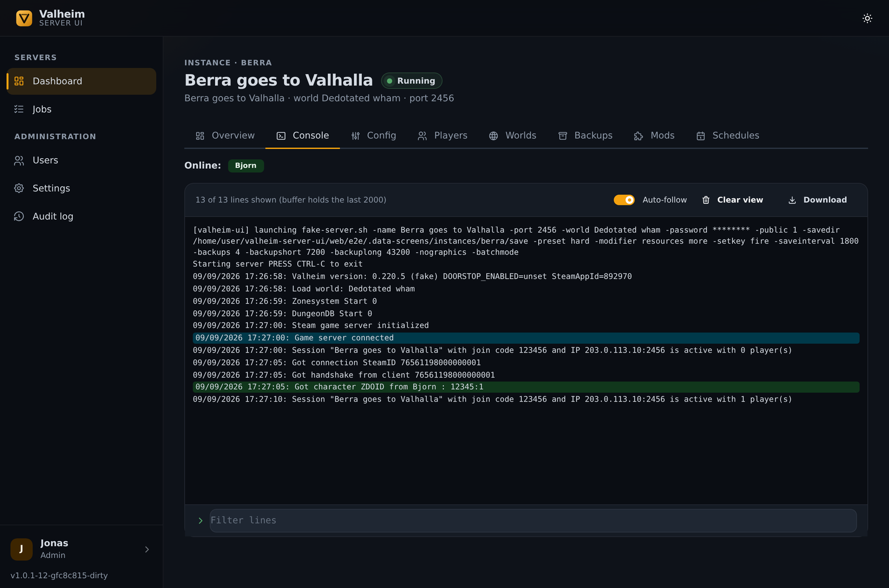
Task: Click the trash icon for Clear view
Action: (x=706, y=200)
